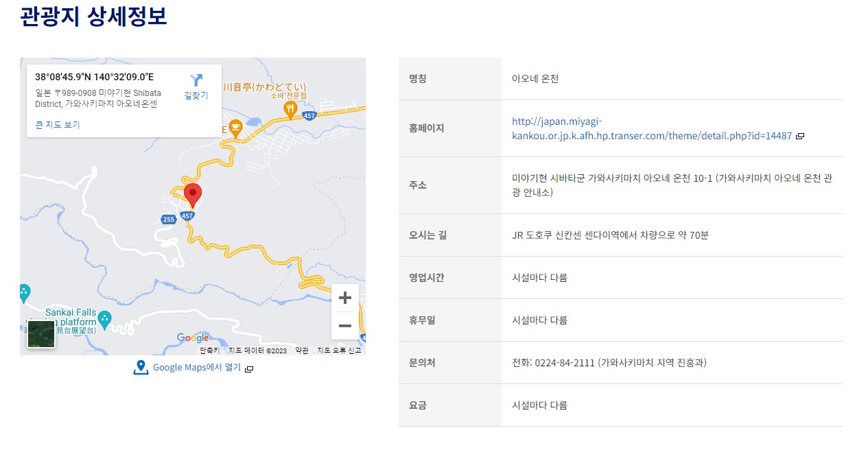Open 큰 지도 보기 link
868x450 pixels.
pos(58,125)
